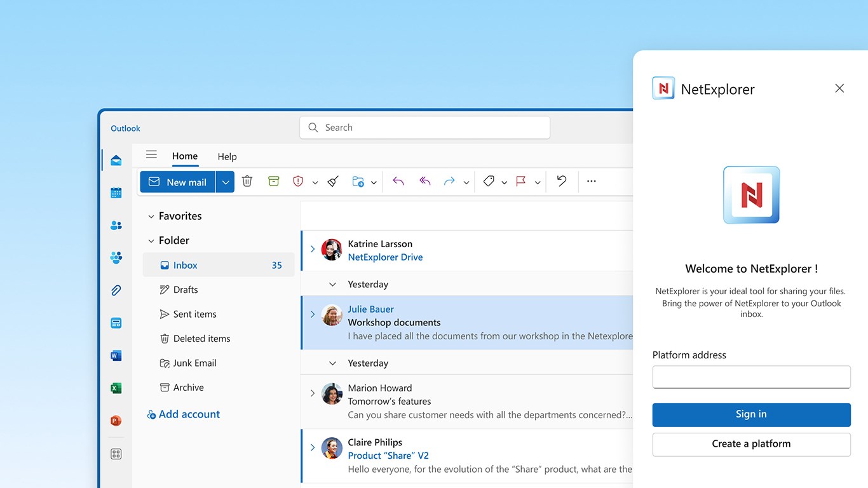Click the Reply all icon

click(x=424, y=181)
